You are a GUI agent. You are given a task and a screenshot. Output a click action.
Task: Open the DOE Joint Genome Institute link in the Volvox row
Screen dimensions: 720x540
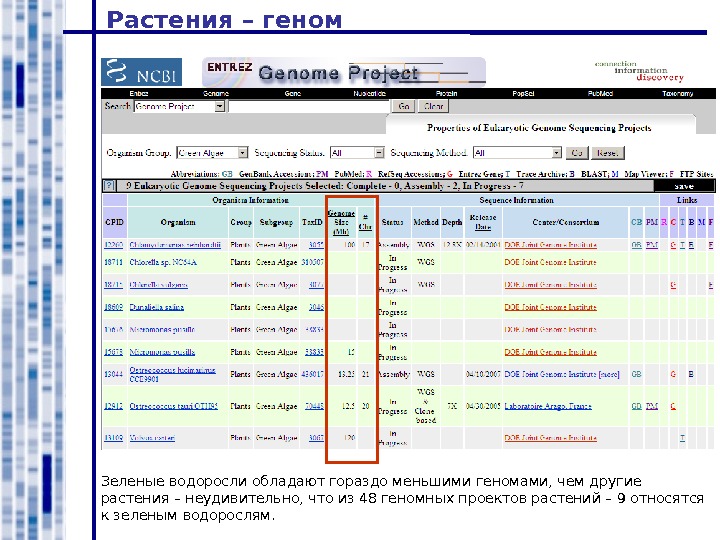pos(551,438)
